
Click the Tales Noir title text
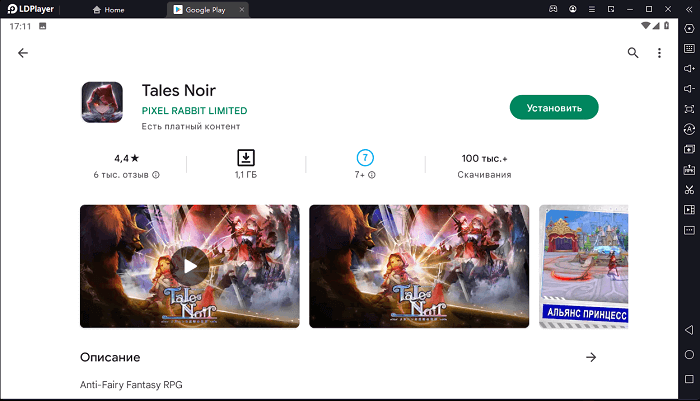(179, 91)
